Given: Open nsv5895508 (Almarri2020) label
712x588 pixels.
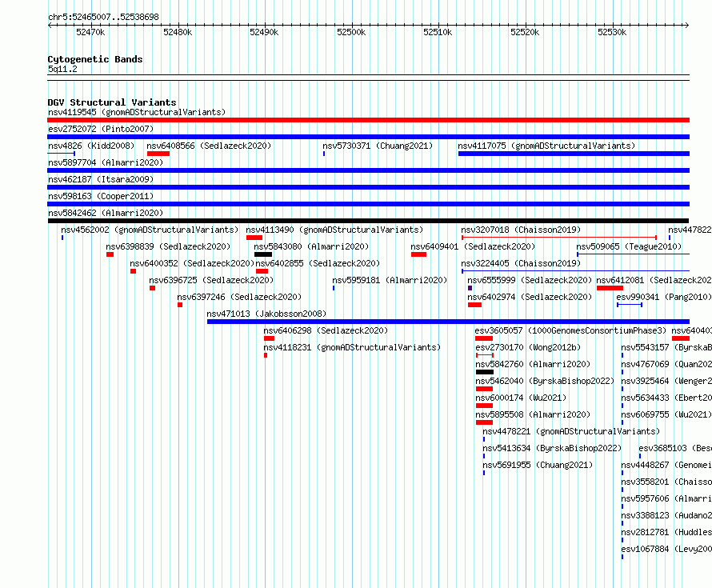Looking at the screenshot, I should click(533, 414).
